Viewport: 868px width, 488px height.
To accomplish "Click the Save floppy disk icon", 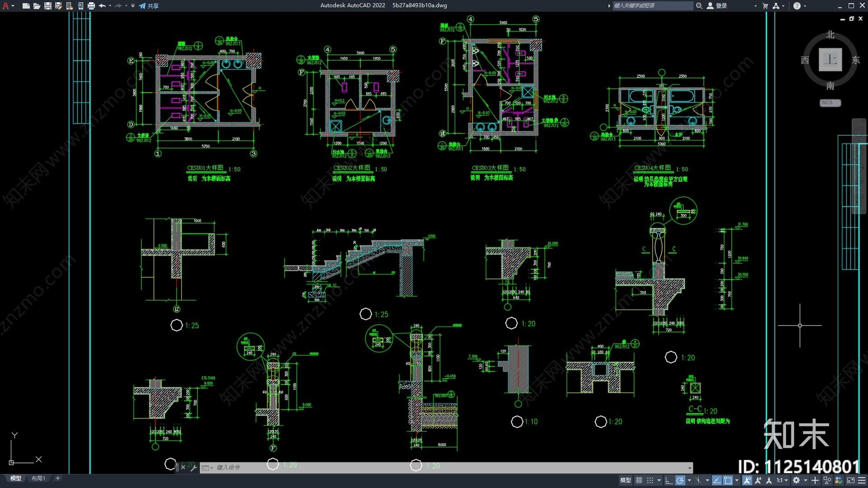I will pos(47,5).
